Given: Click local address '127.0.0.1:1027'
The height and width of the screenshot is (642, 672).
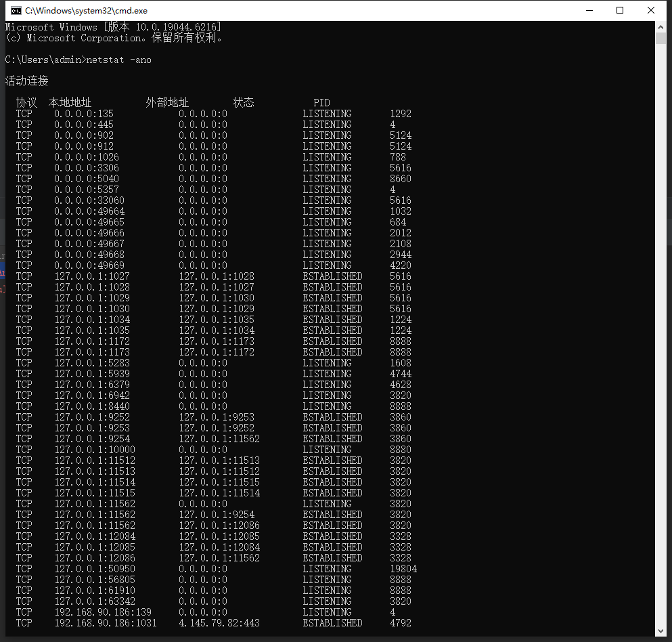Looking at the screenshot, I should click(92, 276).
